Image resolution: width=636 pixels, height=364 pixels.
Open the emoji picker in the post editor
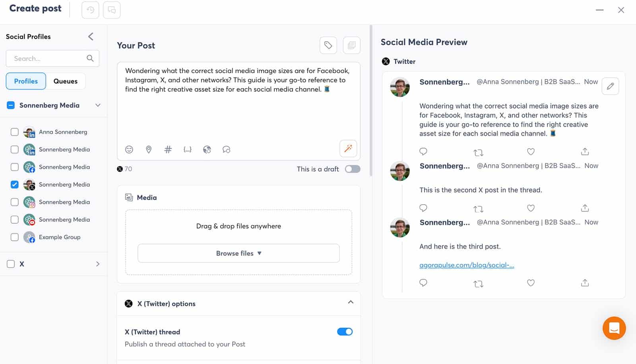pos(129,149)
